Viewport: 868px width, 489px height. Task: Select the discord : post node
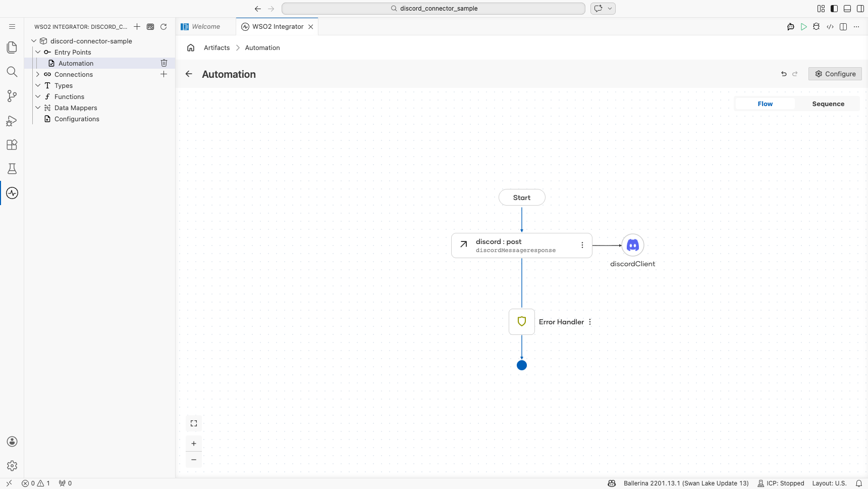point(522,246)
